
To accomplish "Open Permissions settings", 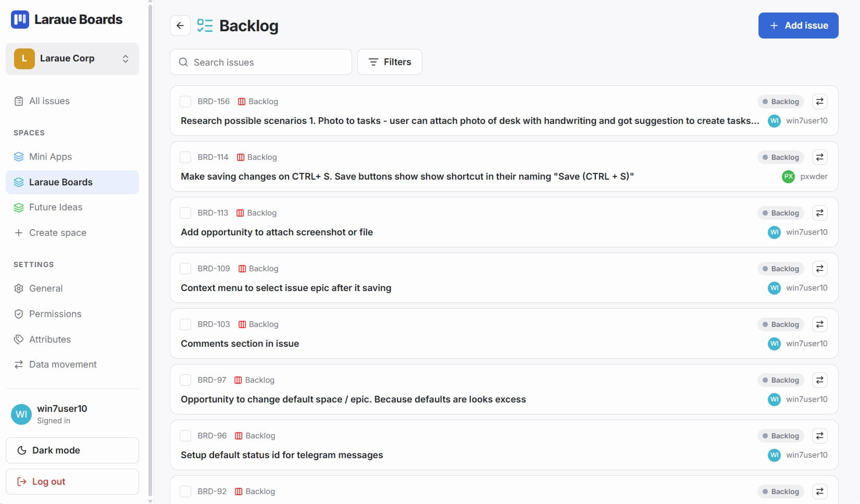I will click(72, 314).
